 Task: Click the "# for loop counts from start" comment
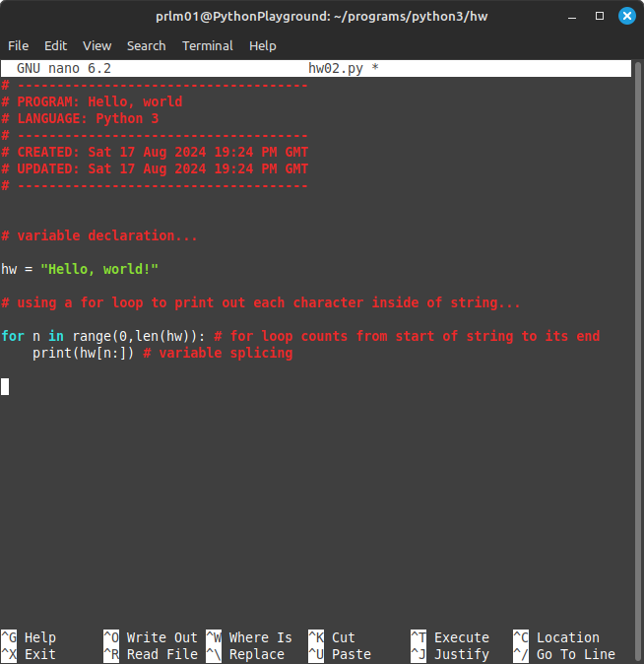[407, 336]
